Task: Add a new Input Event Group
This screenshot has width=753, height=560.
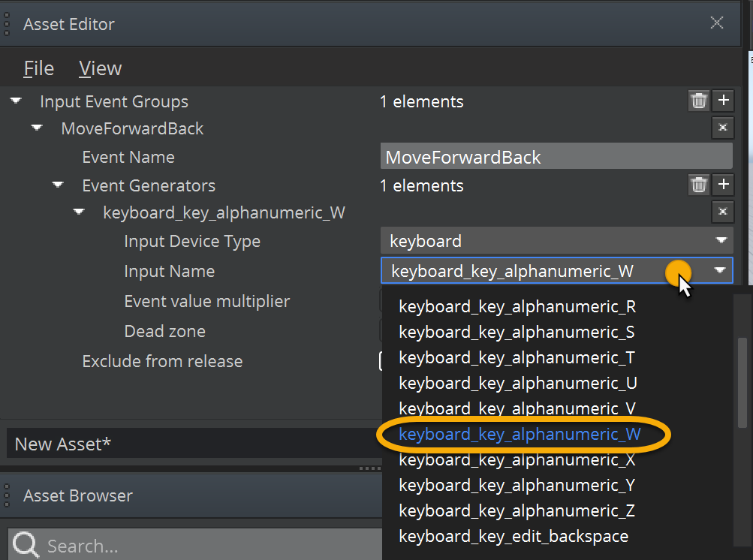Action: tap(723, 101)
